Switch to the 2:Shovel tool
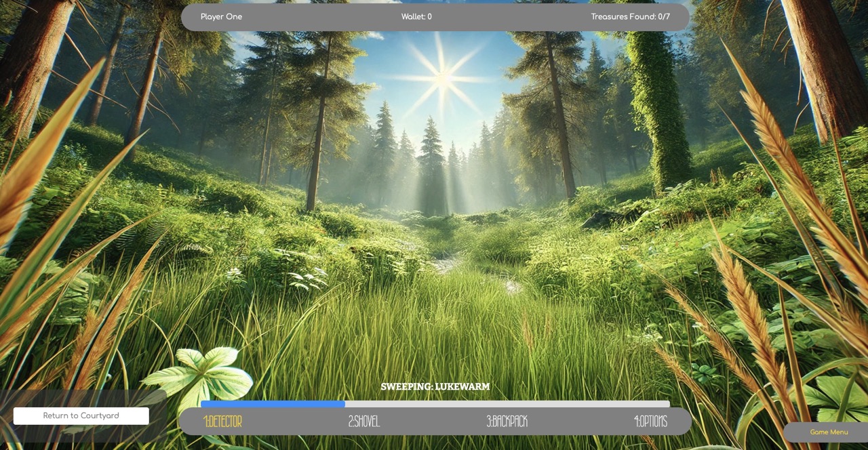This screenshot has height=450, width=868. point(363,422)
